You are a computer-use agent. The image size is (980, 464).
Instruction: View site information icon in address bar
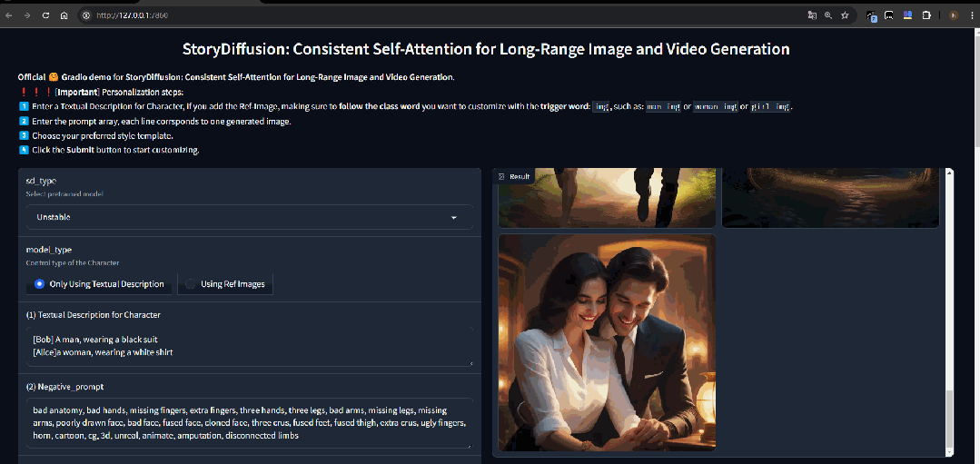[x=86, y=15]
